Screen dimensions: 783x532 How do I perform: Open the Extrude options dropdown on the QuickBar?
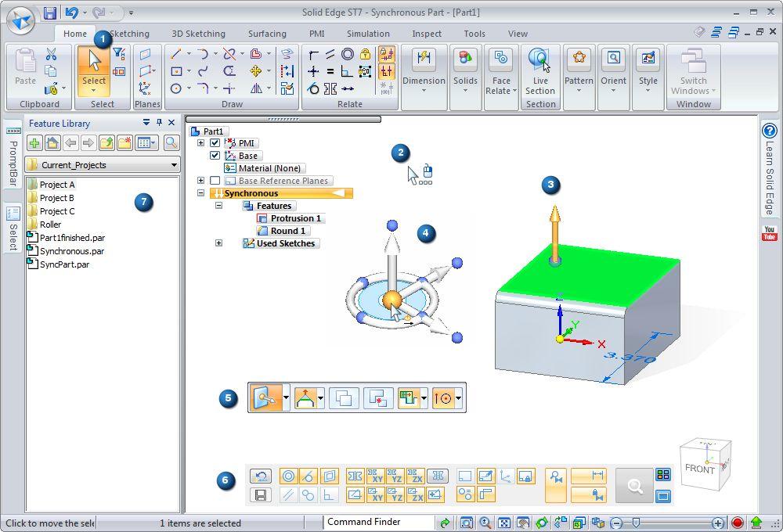click(x=286, y=397)
